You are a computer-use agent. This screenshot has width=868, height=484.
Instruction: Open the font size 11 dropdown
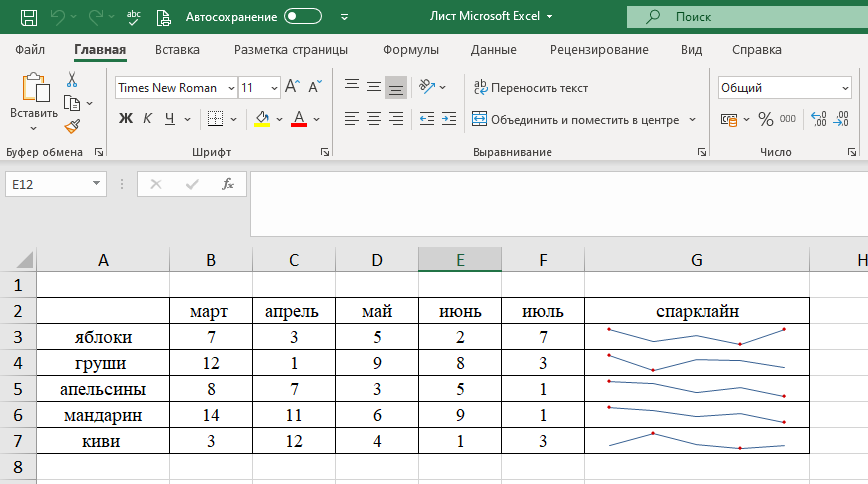pyautogui.click(x=274, y=87)
